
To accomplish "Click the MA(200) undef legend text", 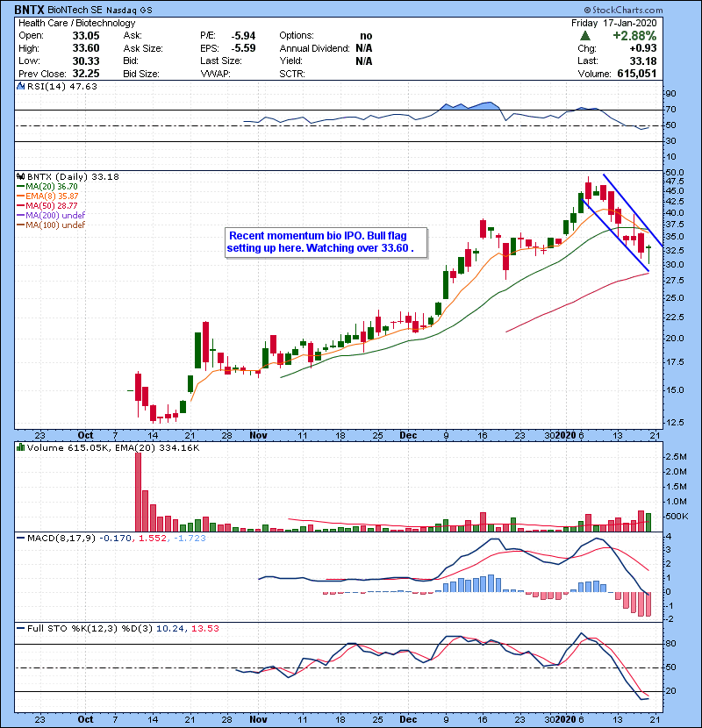I will click(x=55, y=215).
